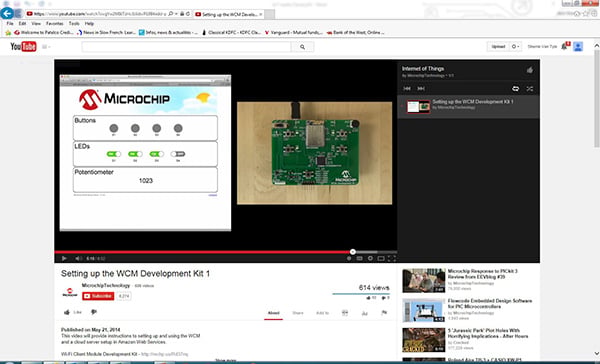Open the File menu
This screenshot has height=364, width=600.
[10, 23]
